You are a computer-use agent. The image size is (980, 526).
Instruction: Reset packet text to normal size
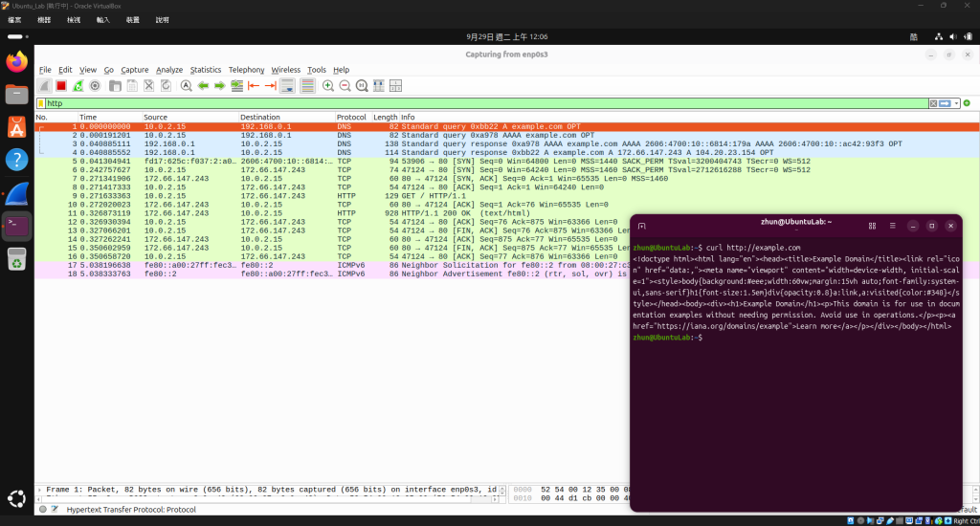pyautogui.click(x=362, y=85)
